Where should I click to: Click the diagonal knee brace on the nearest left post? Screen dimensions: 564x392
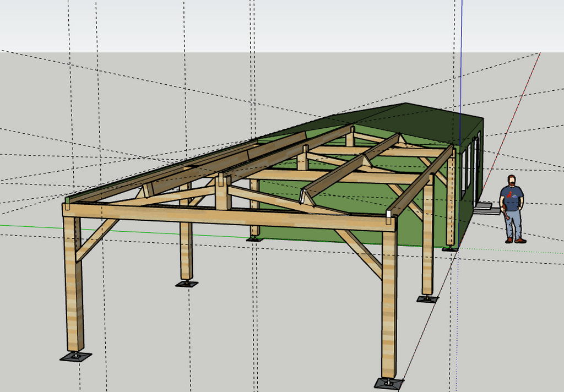click(97, 240)
